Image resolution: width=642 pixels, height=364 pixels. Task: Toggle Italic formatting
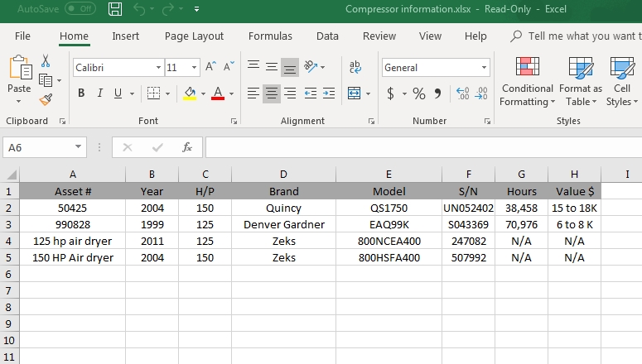tap(99, 93)
